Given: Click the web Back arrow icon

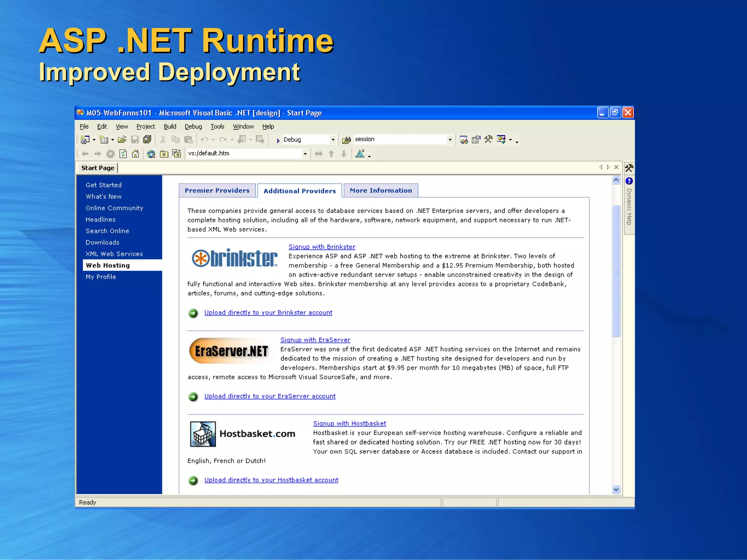Looking at the screenshot, I should [x=85, y=154].
